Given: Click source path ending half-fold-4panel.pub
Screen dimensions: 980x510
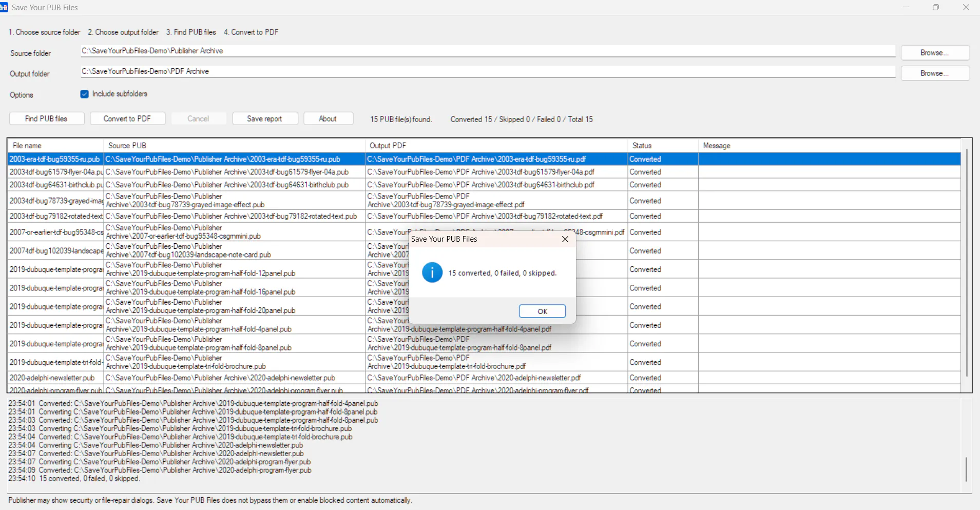Looking at the screenshot, I should tap(234, 325).
